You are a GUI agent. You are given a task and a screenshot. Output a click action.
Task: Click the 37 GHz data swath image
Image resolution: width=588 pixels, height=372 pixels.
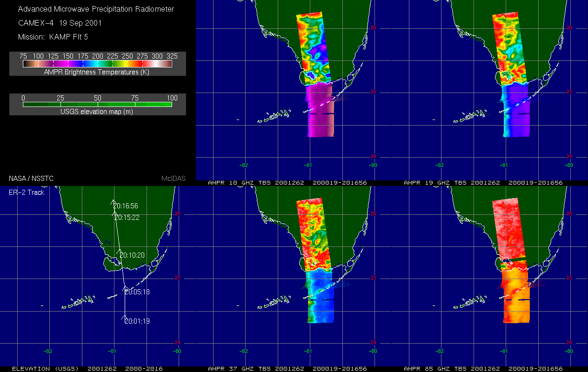pyautogui.click(x=317, y=260)
